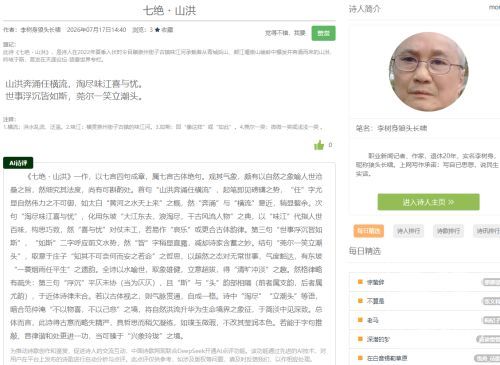This screenshot has width=500, height=365.
Task: Select the 每日精选 tab
Action: pyautogui.click(x=369, y=231)
